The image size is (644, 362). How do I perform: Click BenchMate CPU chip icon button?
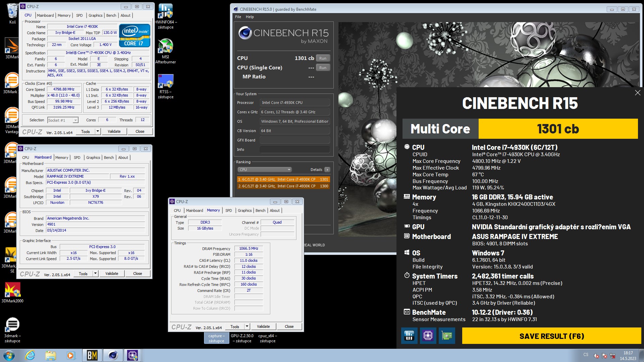point(428,336)
